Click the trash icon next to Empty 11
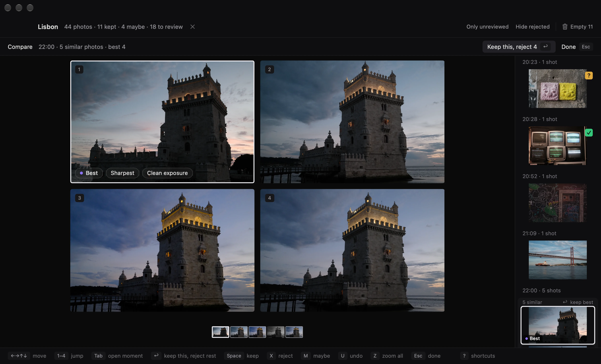 coord(565,27)
